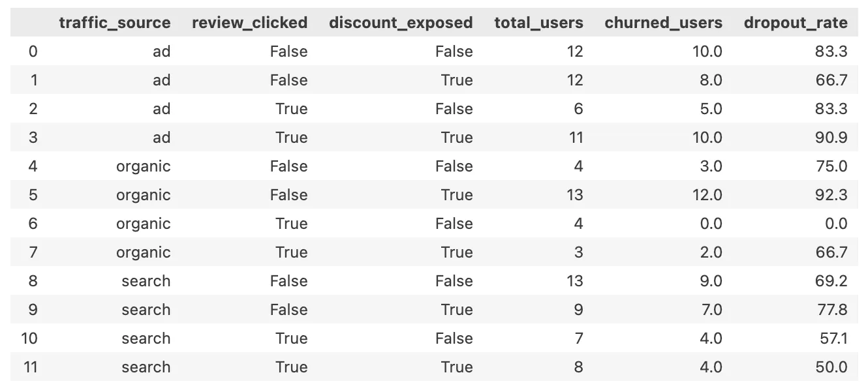Select the total_users column header

point(538,23)
